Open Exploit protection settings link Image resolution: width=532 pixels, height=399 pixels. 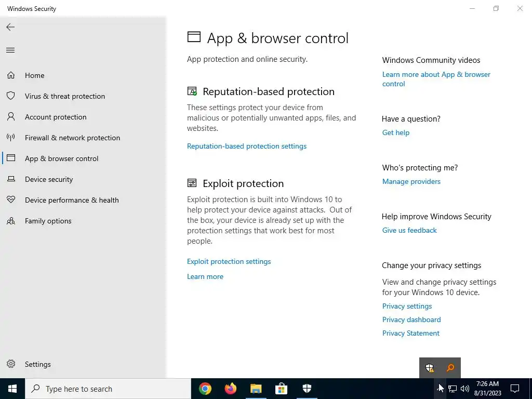[x=229, y=262]
